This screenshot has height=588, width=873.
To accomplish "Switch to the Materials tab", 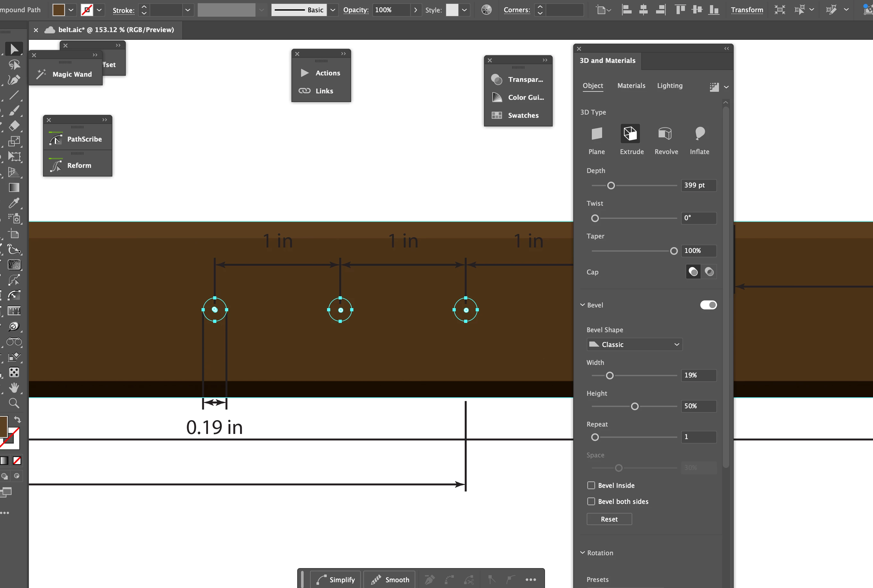I will pyautogui.click(x=631, y=85).
